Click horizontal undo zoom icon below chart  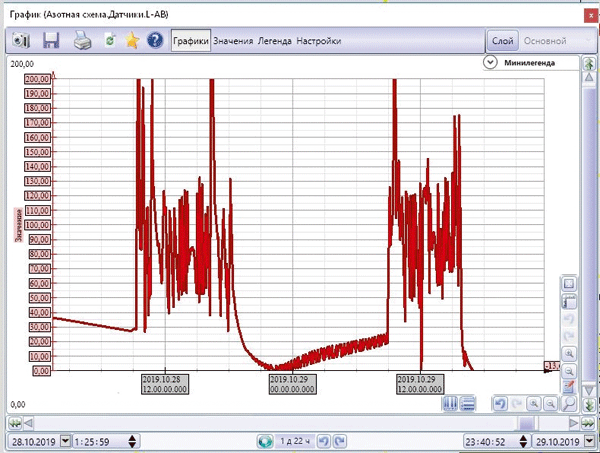coord(500,404)
